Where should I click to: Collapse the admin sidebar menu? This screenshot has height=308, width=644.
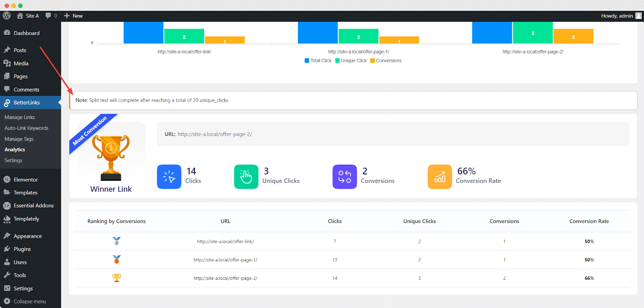29,302
